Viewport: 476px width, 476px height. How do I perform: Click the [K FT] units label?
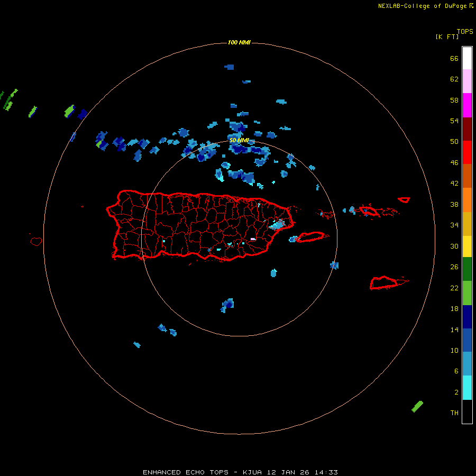(447, 36)
